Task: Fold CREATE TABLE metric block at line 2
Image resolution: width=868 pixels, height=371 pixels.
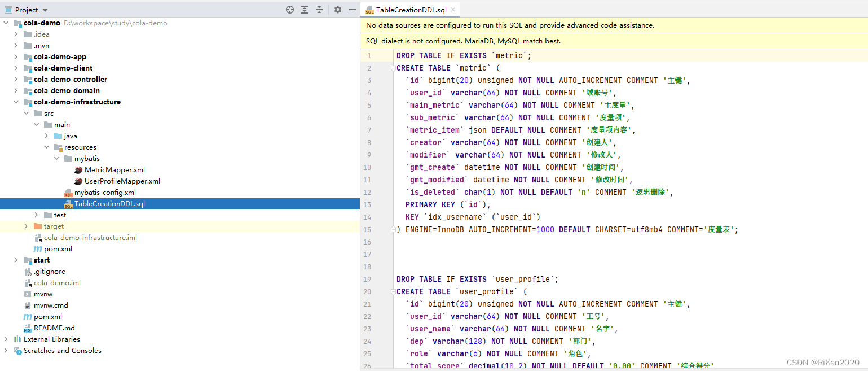Action: 393,68
